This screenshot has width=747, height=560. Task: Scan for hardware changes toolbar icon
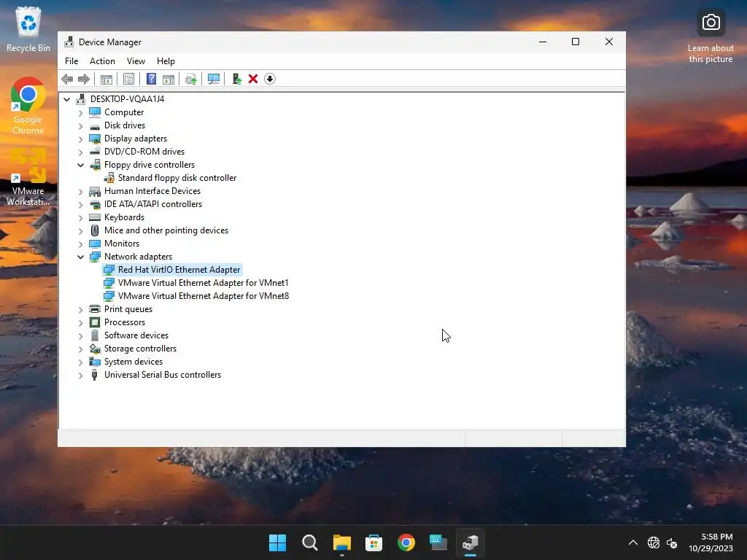214,79
